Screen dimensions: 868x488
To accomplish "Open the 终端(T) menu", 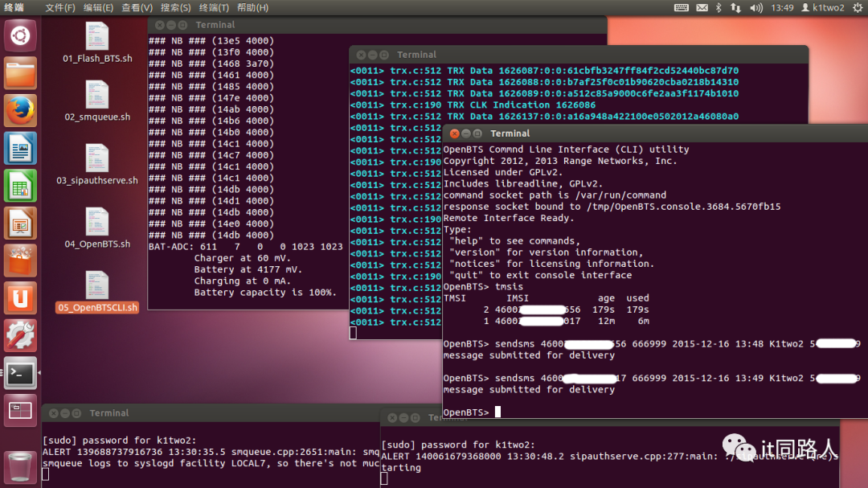I will [x=214, y=7].
